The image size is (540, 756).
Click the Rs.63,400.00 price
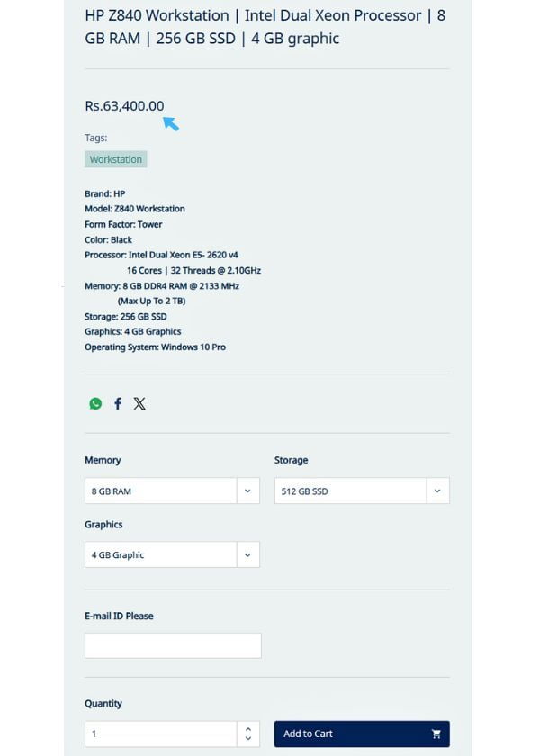pos(124,106)
